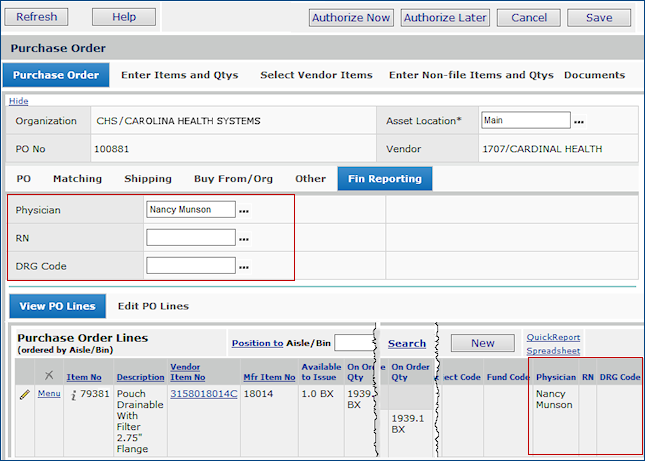
Task: Click the New button for PO lines
Action: pyautogui.click(x=482, y=343)
